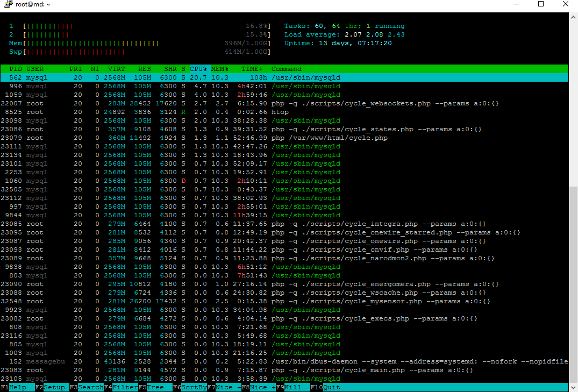Screen dimensions: 578x392
Task: Click F10 Quit in the footer
Action: click(x=325, y=387)
